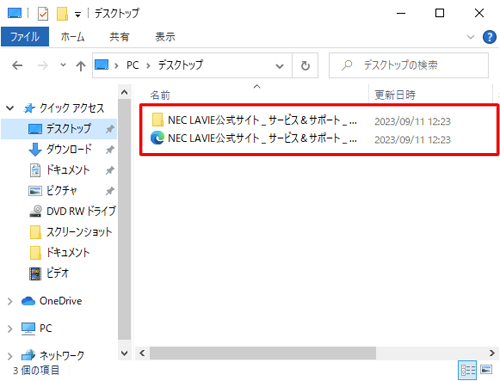
Task: Click the pin icon beside デスクトップ
Action: (110, 129)
